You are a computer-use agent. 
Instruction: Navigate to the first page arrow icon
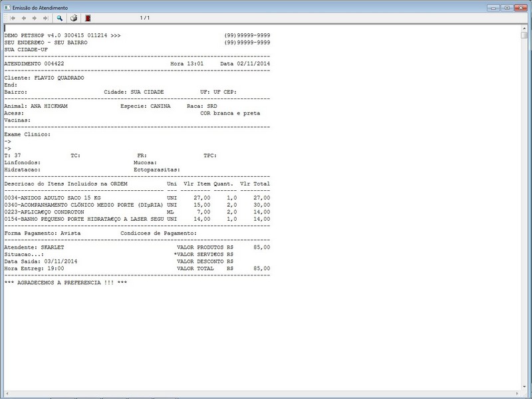click(13, 19)
